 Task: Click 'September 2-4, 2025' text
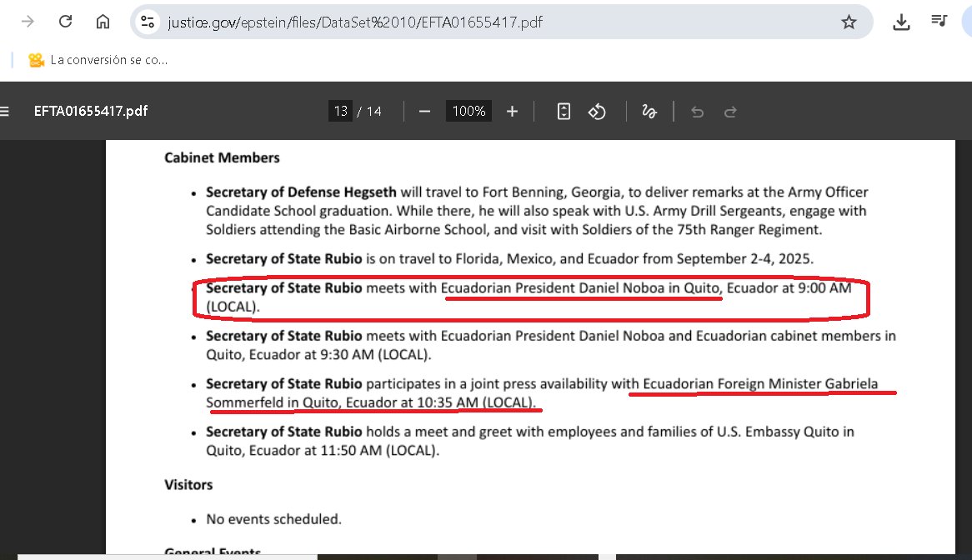744,259
